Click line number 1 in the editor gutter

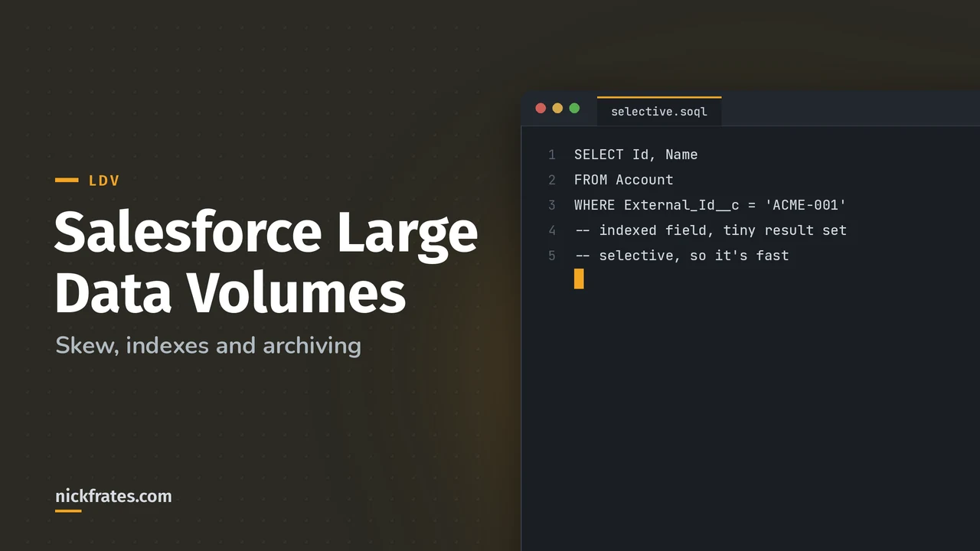click(x=551, y=155)
